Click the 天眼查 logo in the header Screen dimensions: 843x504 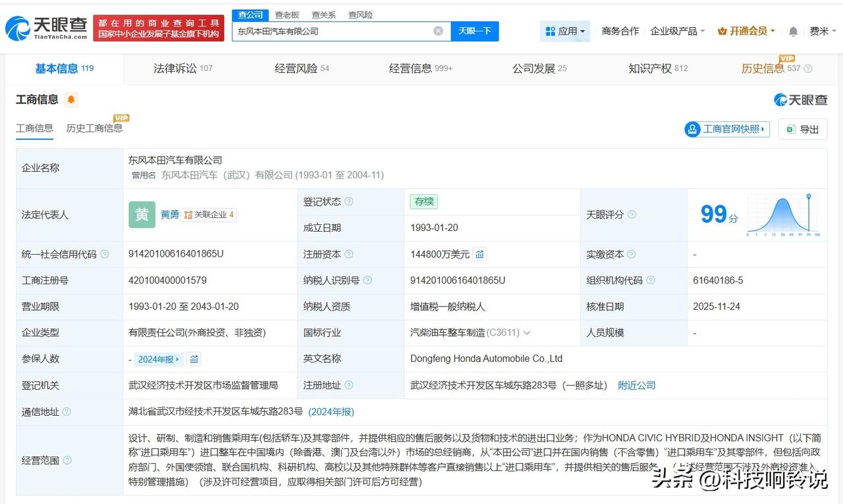pos(46,28)
